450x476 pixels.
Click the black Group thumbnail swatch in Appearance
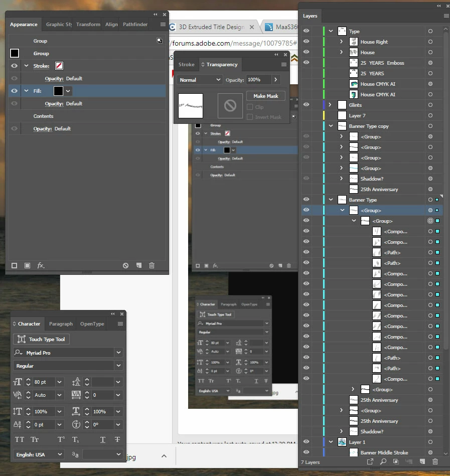coord(15,53)
